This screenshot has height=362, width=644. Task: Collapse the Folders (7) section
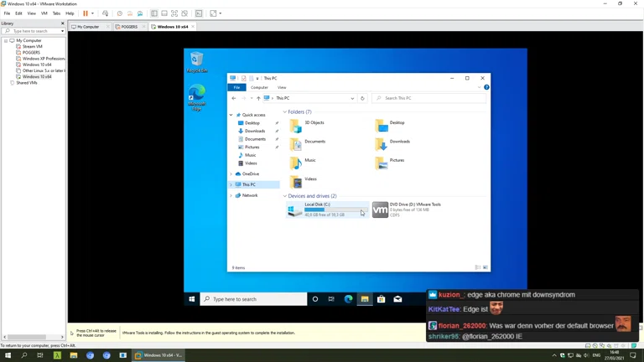pyautogui.click(x=285, y=112)
